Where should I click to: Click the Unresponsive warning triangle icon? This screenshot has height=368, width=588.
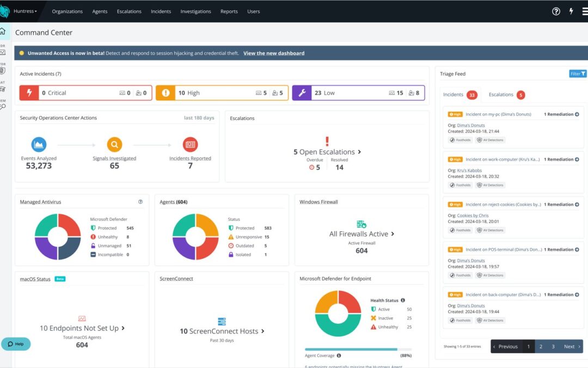tap(231, 237)
